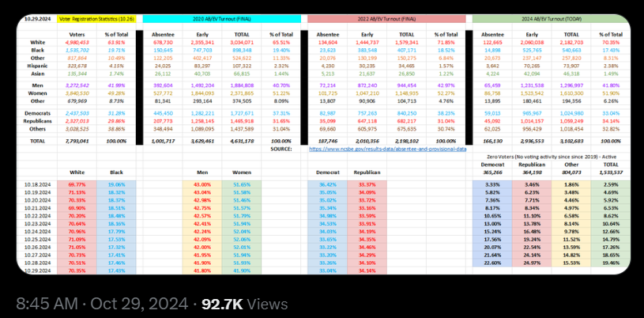Select the 2020 absentee total cell 1,001,717
This screenshot has width=644, height=318.
coord(163,140)
